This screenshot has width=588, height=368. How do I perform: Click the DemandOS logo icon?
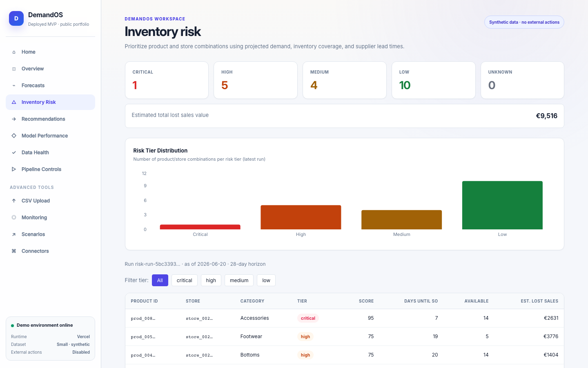[x=16, y=18]
